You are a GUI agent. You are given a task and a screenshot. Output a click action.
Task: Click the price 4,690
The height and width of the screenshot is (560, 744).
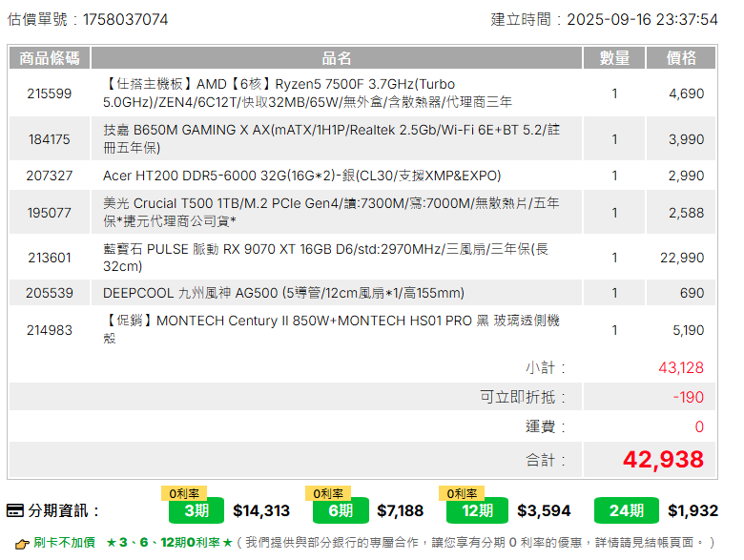pyautogui.click(x=686, y=93)
